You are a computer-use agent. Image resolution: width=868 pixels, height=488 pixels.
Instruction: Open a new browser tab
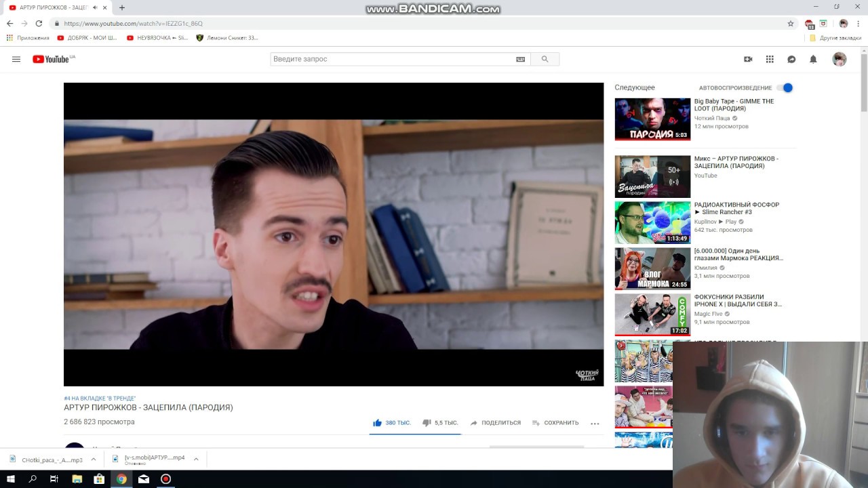point(122,7)
